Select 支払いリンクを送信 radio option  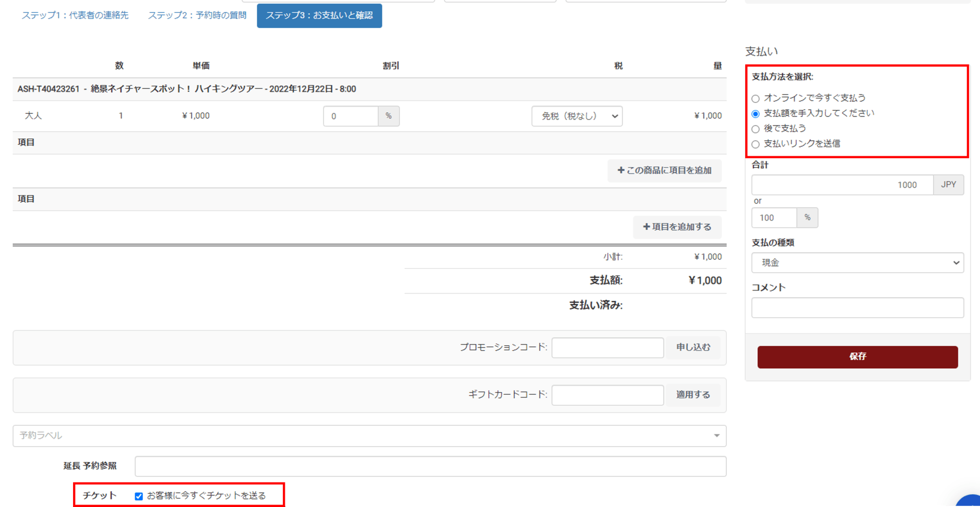click(x=755, y=144)
